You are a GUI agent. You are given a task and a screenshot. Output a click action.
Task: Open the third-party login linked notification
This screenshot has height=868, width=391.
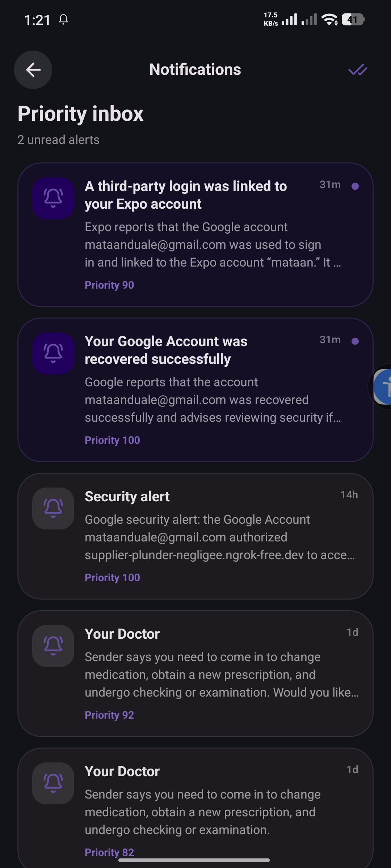186,195
